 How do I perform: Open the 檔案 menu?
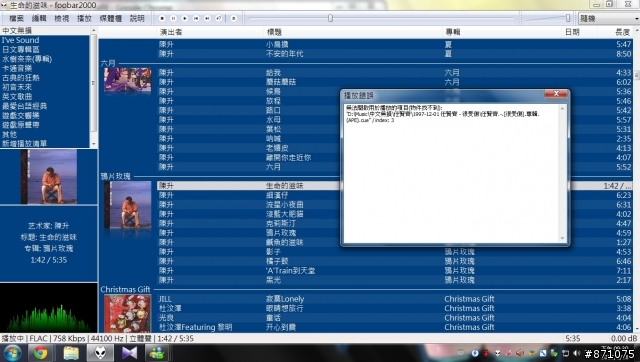tap(16, 18)
